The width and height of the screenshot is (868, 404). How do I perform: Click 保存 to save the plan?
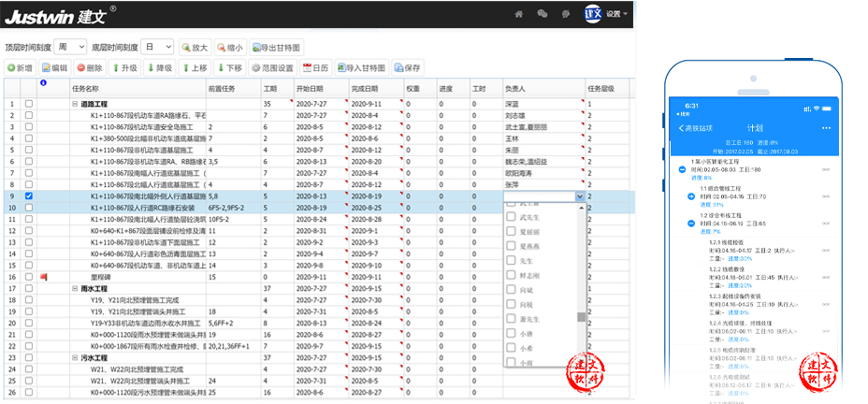coord(408,68)
